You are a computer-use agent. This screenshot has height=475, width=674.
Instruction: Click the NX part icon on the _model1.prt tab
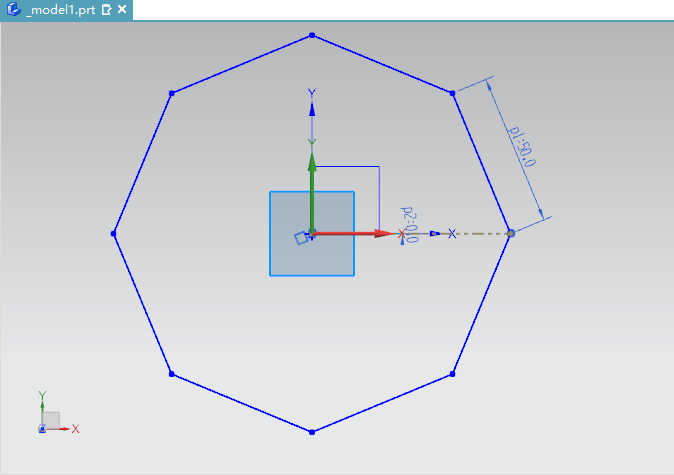14,9
